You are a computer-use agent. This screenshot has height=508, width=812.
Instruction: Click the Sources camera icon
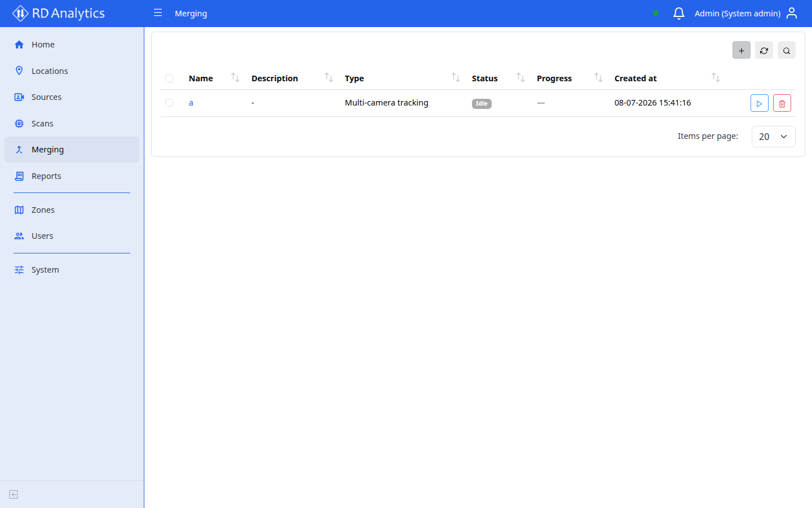[19, 97]
